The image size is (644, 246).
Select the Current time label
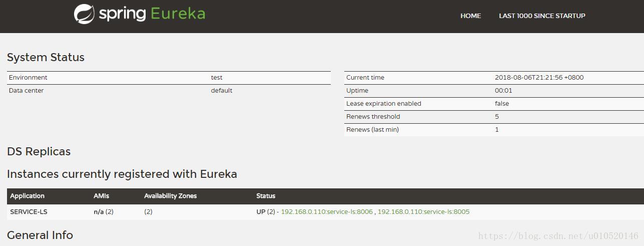coord(365,78)
